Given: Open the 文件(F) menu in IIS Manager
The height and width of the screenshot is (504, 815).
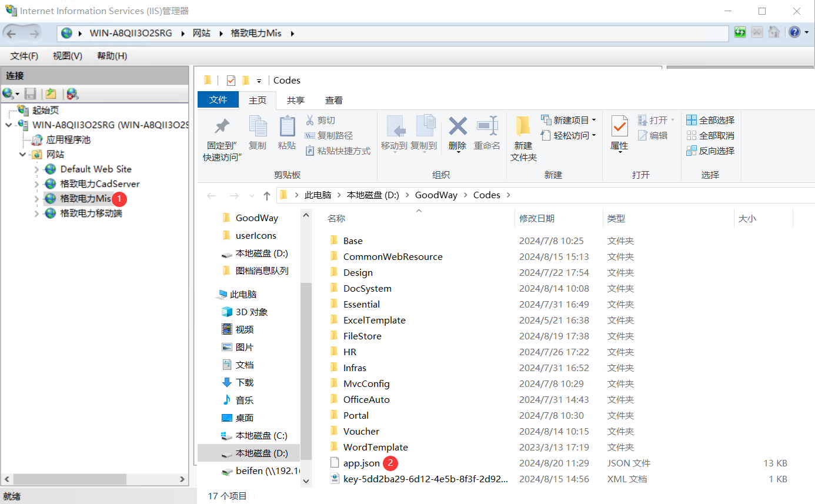Looking at the screenshot, I should (24, 56).
